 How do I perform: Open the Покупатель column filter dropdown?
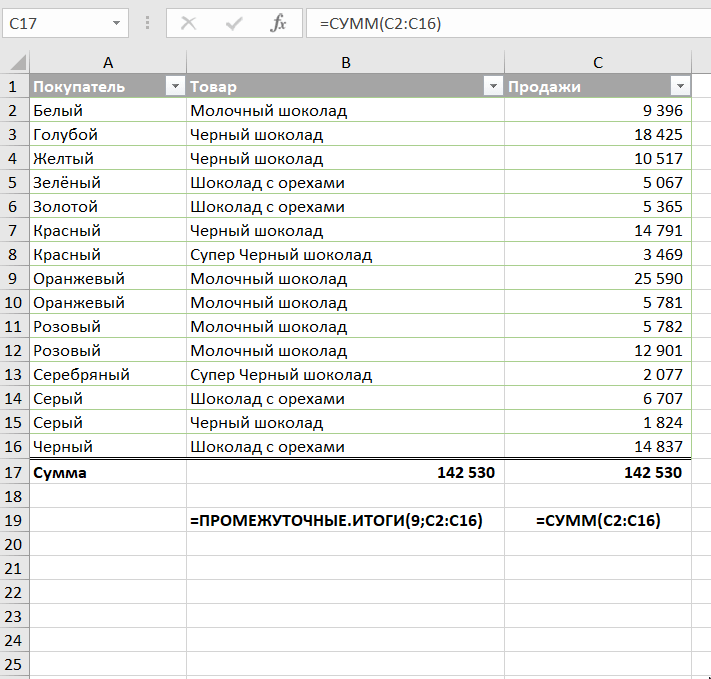174,87
